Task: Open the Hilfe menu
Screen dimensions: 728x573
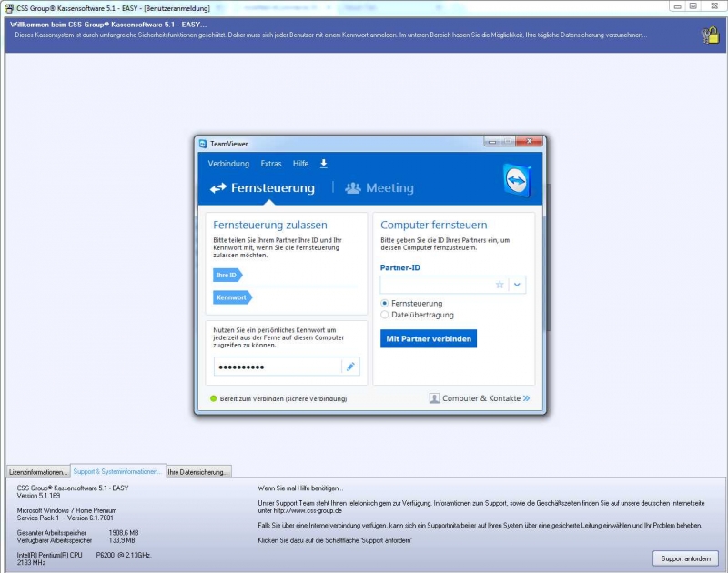Action: 300,164
